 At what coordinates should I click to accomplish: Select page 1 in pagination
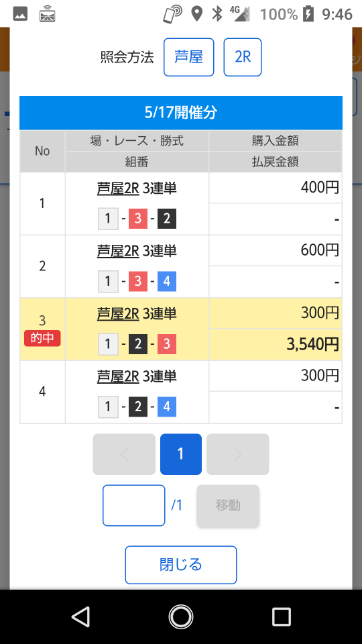coord(180,454)
